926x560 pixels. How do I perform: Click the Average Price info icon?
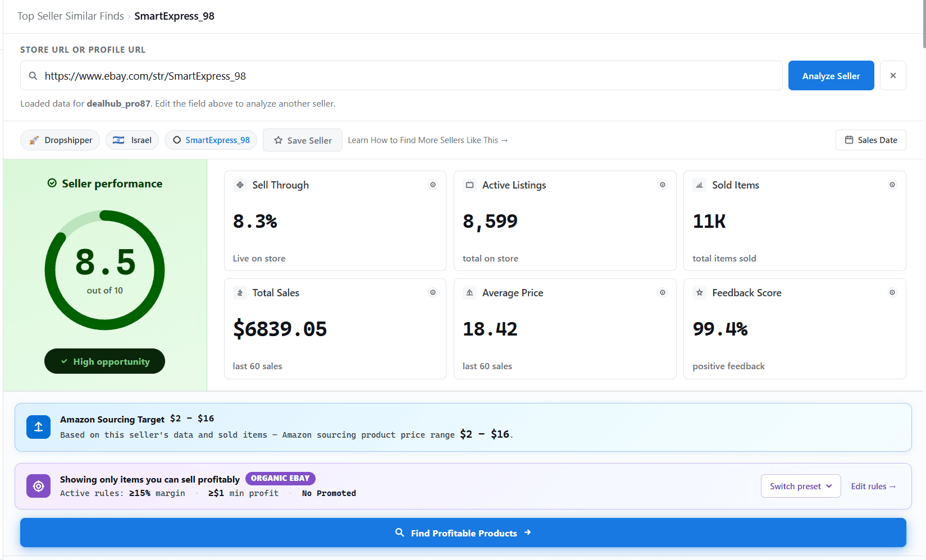pyautogui.click(x=663, y=292)
